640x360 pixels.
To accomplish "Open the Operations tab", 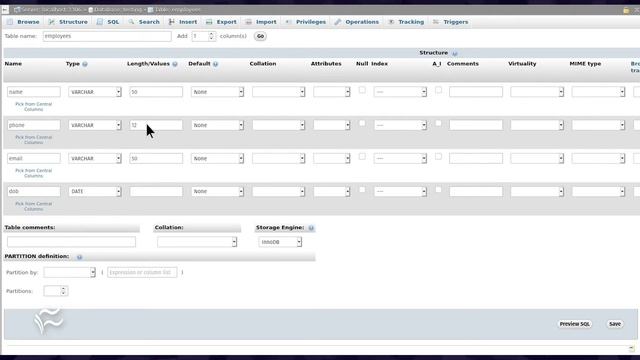I will tap(357, 22).
